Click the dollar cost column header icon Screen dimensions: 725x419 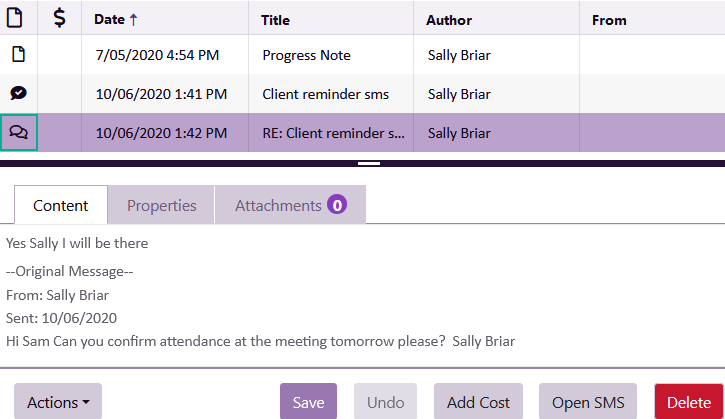(x=60, y=18)
